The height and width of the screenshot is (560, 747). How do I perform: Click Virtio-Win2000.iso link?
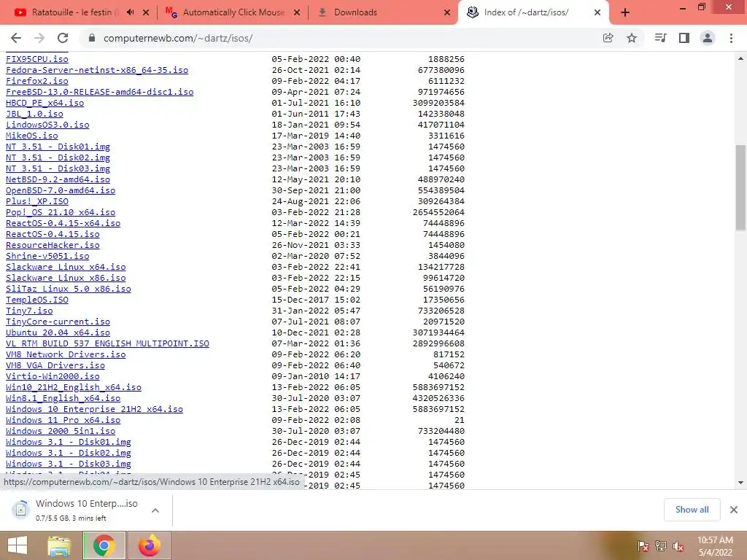coord(53,377)
